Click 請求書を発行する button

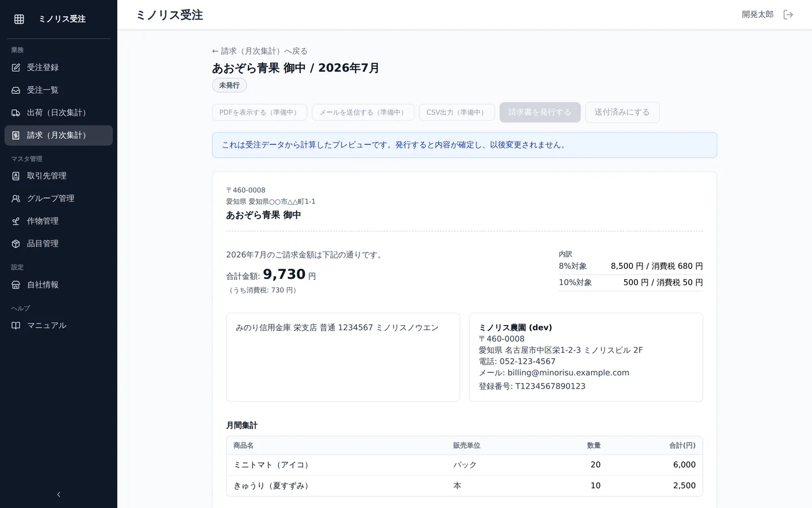click(540, 112)
